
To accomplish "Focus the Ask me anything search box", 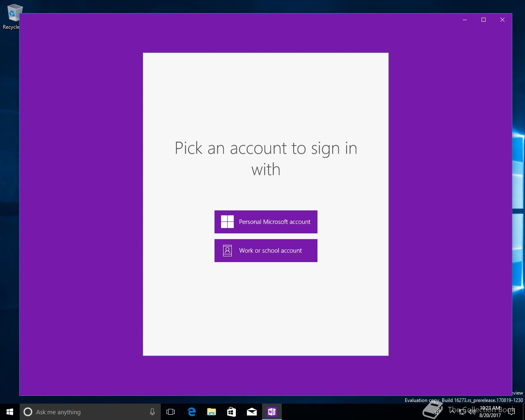I will click(90, 412).
